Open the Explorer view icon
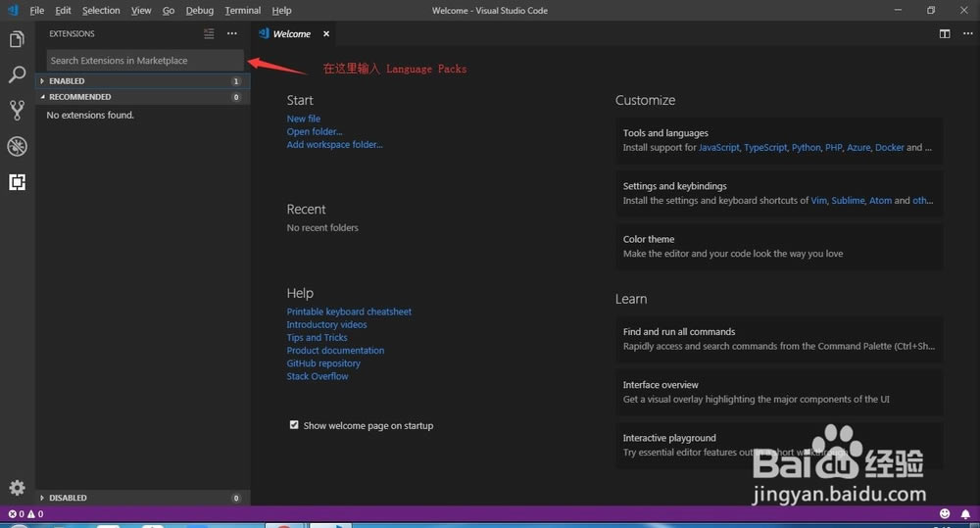Viewport: 980px width, 528px height. [17, 39]
